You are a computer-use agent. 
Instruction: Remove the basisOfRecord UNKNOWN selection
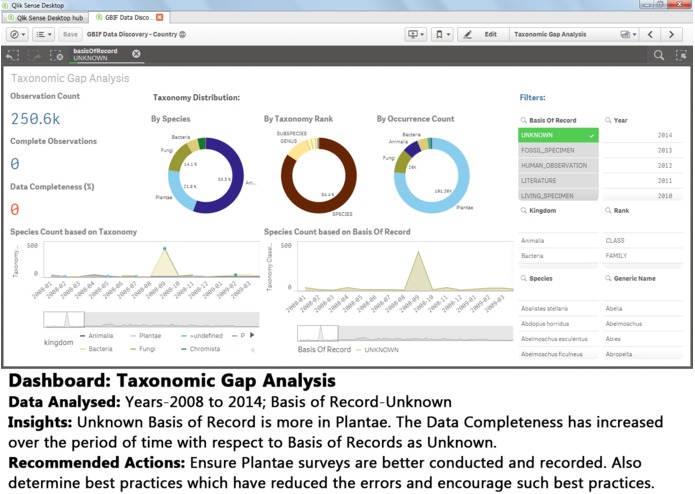tap(136, 54)
